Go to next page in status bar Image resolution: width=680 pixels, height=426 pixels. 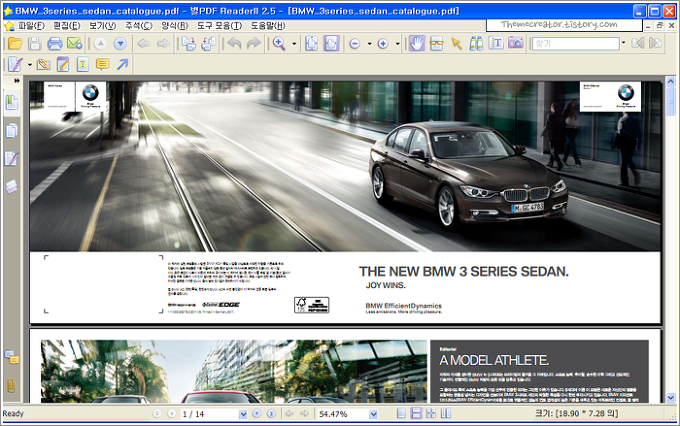(x=257, y=414)
